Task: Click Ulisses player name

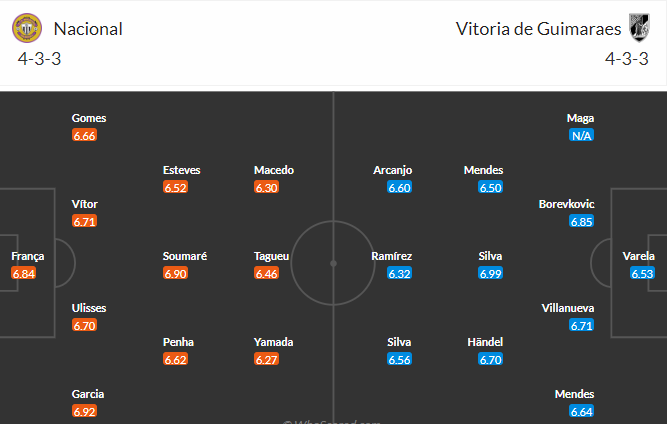Action: click(x=89, y=308)
